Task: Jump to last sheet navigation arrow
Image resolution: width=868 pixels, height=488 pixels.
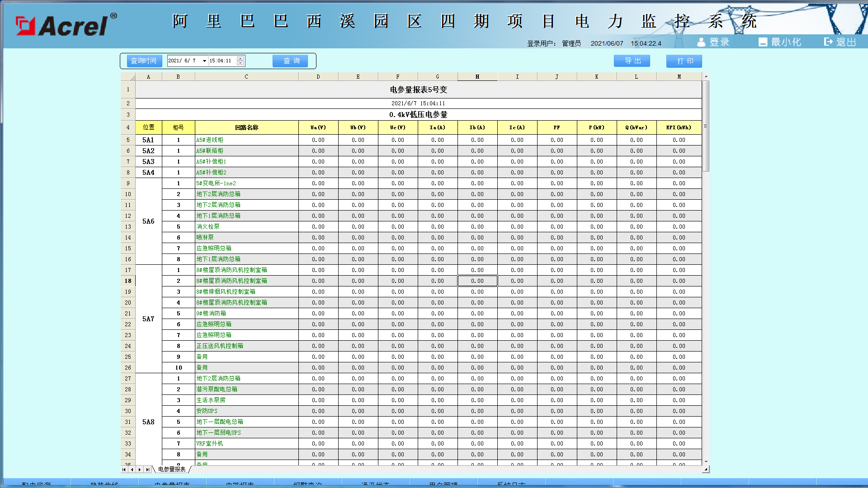Action: [147, 469]
